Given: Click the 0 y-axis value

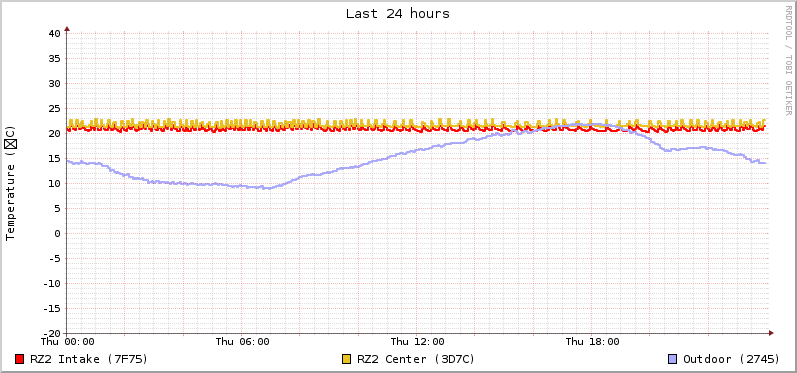Looking at the screenshot, I should pyautogui.click(x=57, y=233).
